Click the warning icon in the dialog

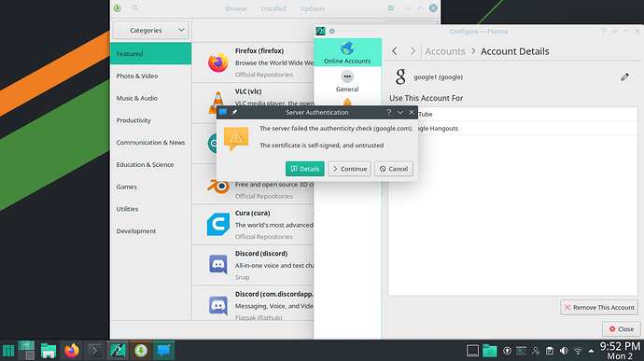click(236, 138)
